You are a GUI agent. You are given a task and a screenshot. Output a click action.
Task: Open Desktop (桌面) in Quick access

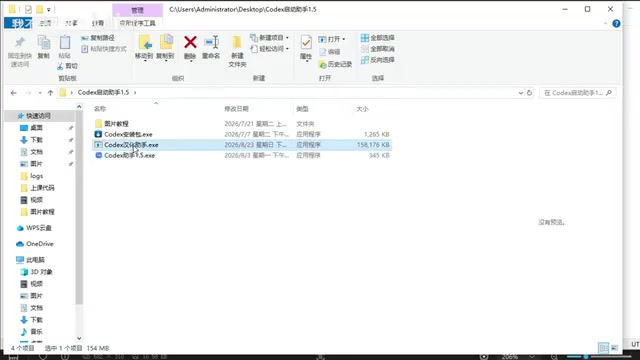tap(36, 128)
